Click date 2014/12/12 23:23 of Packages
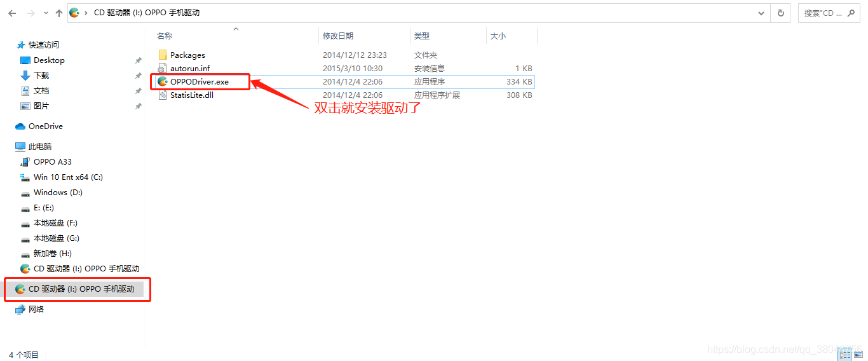Viewport: 868px width, 361px height. coord(355,55)
